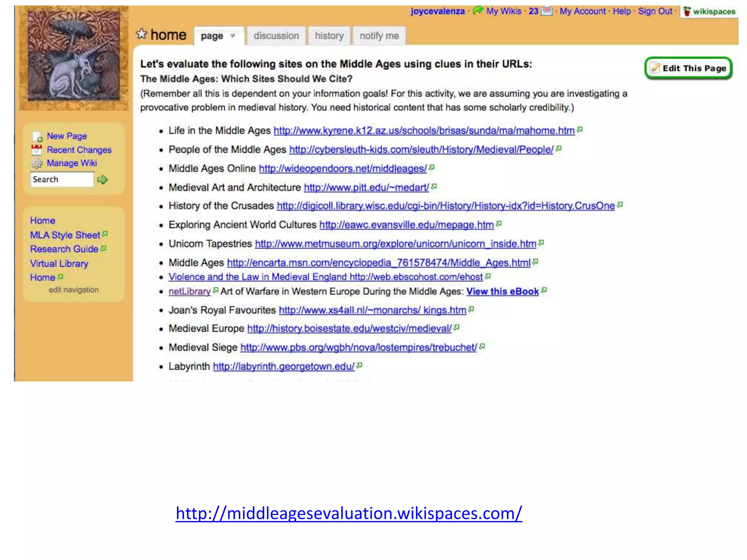Click the Manage Wiki gear icon
This screenshot has height=560, width=747.
[37, 163]
